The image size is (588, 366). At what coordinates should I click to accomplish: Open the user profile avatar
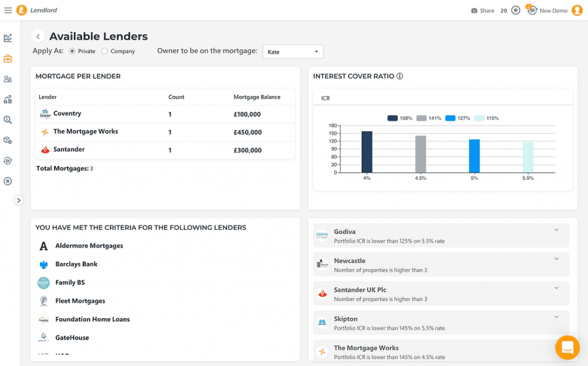coord(577,10)
